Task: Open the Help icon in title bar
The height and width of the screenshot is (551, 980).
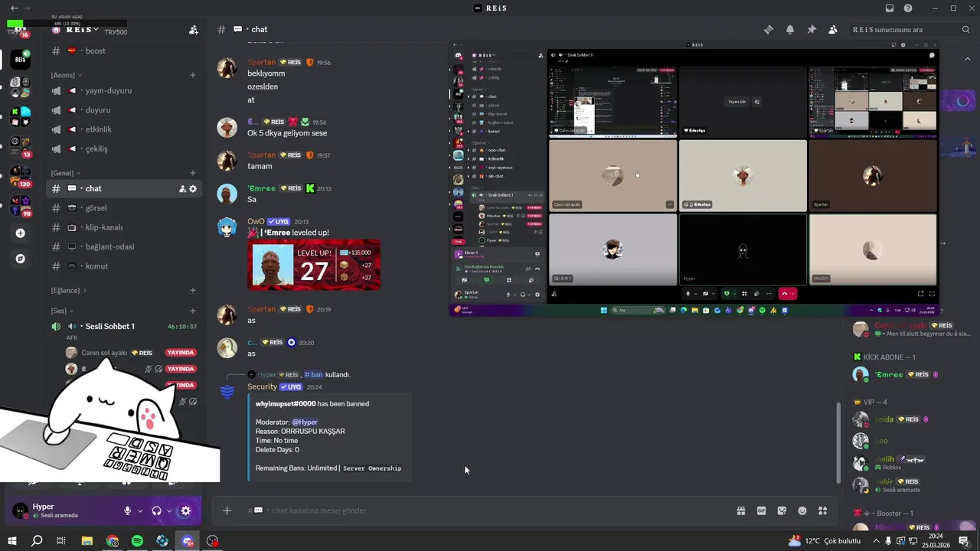Action: tap(908, 8)
